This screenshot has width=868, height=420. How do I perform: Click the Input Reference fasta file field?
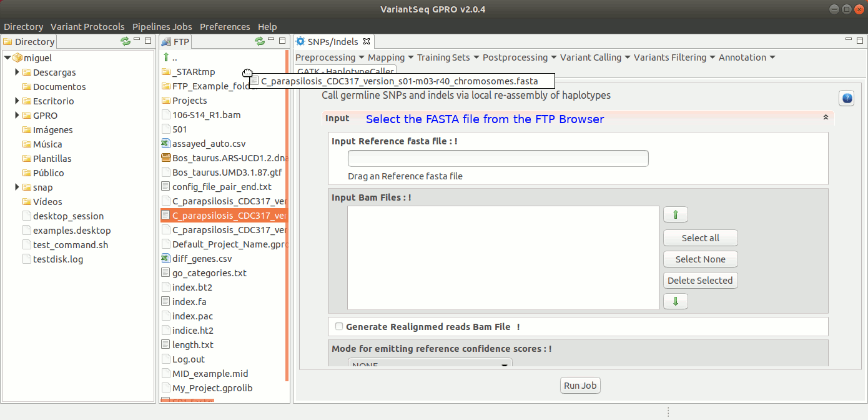point(498,159)
